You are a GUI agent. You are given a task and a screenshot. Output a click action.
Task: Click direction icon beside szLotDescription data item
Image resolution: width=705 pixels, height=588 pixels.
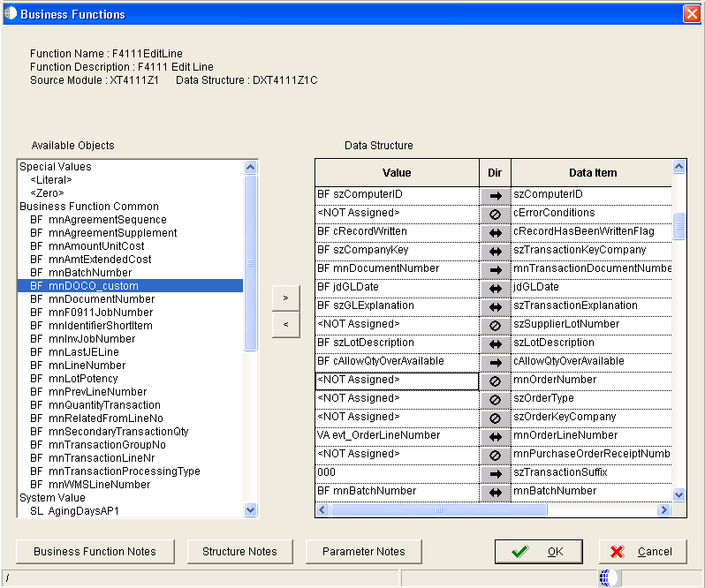[495, 344]
